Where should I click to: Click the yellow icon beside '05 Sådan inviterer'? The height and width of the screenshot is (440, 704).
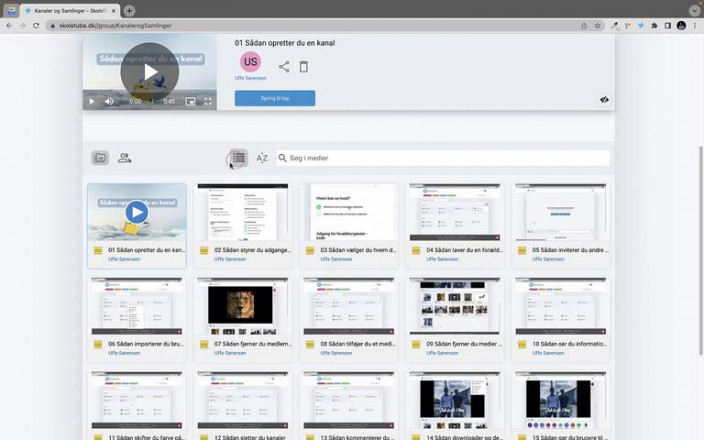coord(522,251)
